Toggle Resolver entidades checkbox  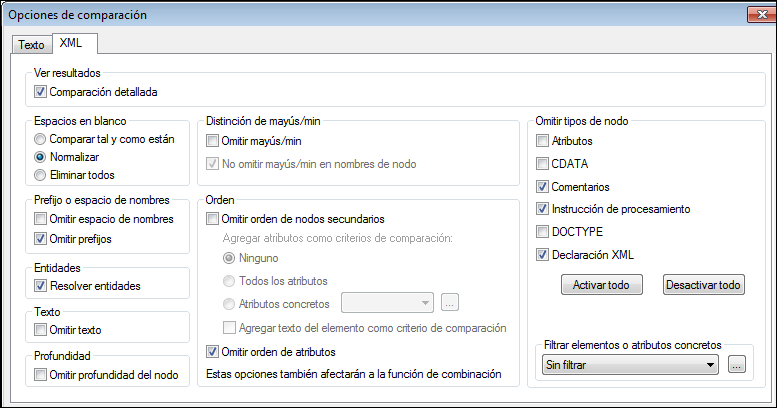coord(41,286)
